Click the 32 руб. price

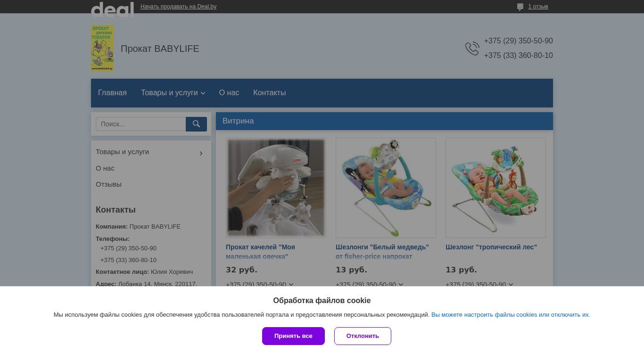pos(241,270)
